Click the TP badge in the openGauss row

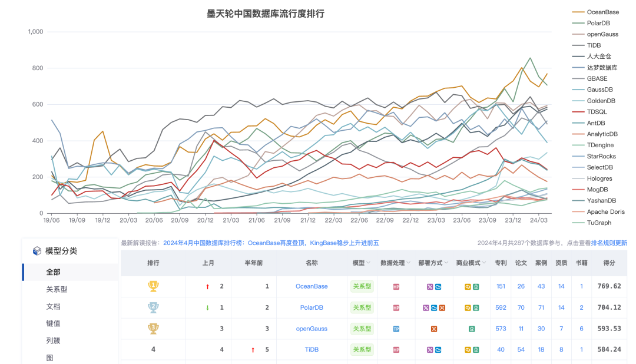(x=396, y=329)
